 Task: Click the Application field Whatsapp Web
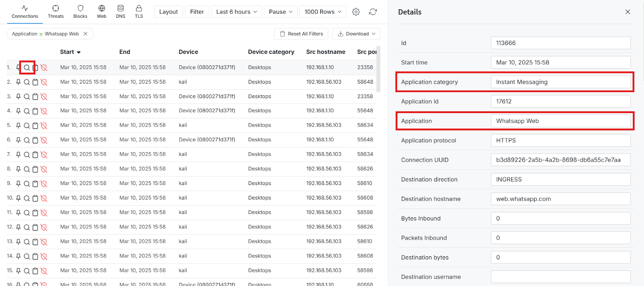click(x=561, y=121)
